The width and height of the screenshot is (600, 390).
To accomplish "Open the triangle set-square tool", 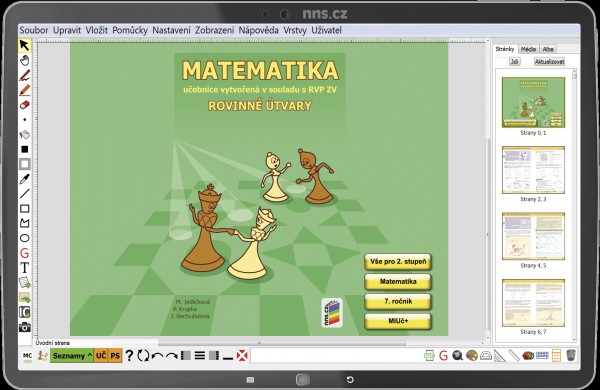I will [x=500, y=356].
